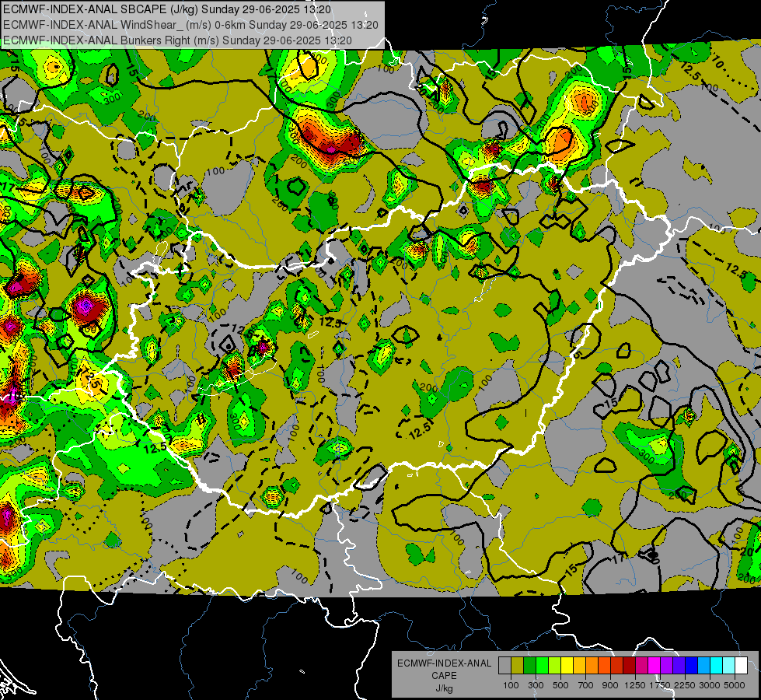The height and width of the screenshot is (700, 761).
Task: Click the magenta legend swatch
Action: click(x=655, y=666)
